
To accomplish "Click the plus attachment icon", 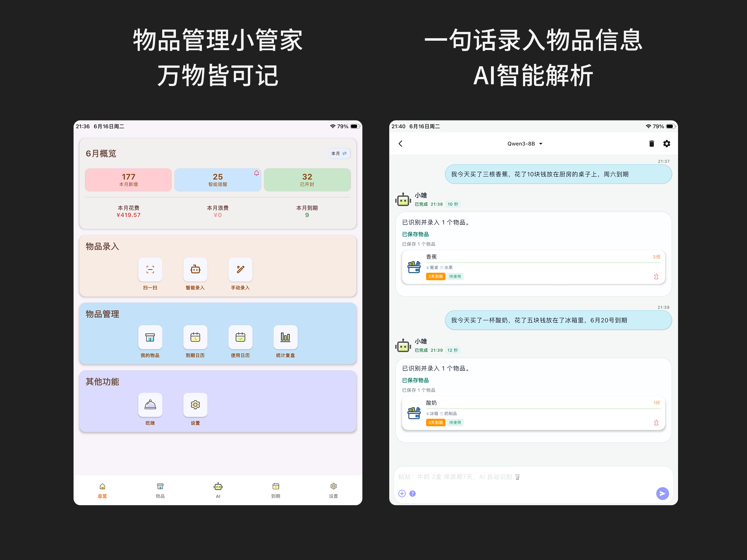I will pos(402,494).
